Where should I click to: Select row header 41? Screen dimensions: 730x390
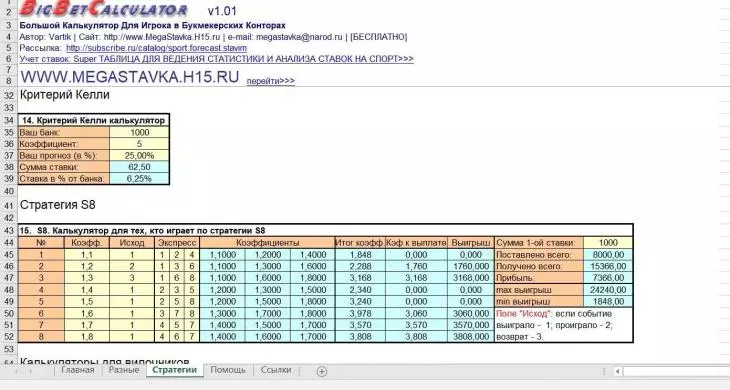[x=8, y=206]
